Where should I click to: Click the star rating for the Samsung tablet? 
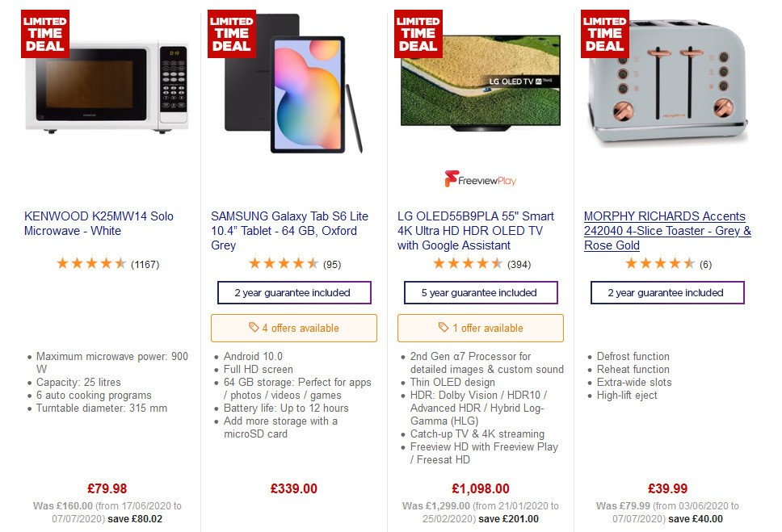point(284,262)
